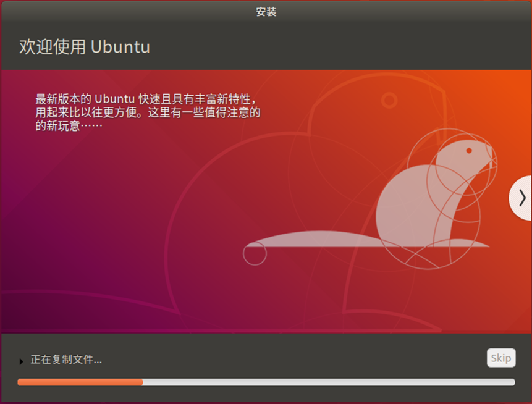Go to the next slideshow slide arrow
The image size is (532, 404).
coord(522,198)
